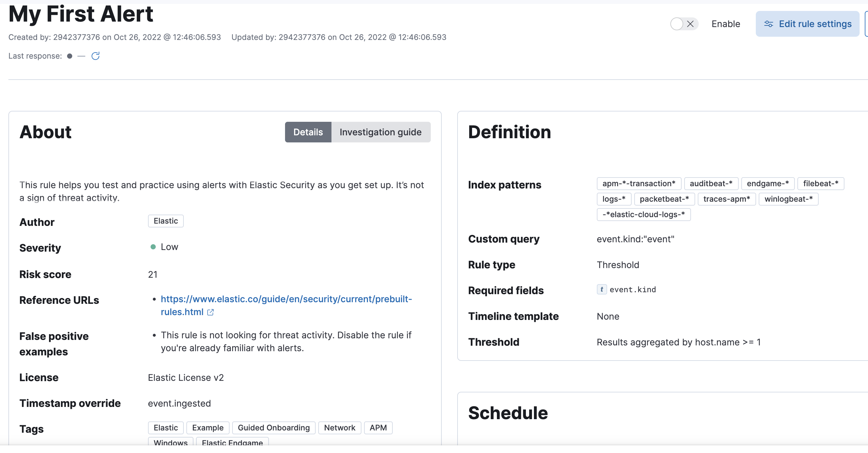Click the winlogbeat-* index pattern badge
This screenshot has width=868, height=453.
point(788,199)
